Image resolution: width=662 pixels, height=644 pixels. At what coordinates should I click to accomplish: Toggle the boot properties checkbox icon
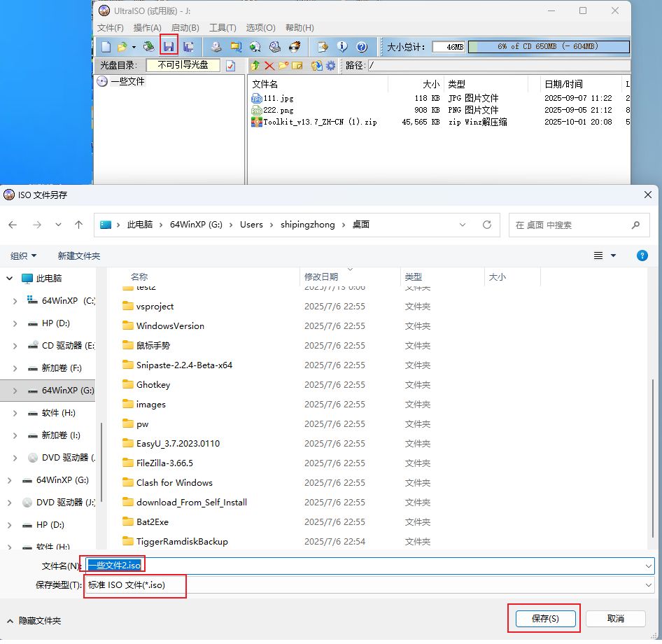[231, 66]
